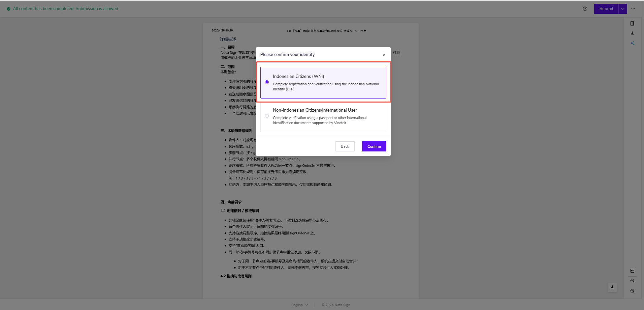Choose the Non-Indonesian Citizens/International User option card
Screen dimensions: 644x310
point(323,116)
